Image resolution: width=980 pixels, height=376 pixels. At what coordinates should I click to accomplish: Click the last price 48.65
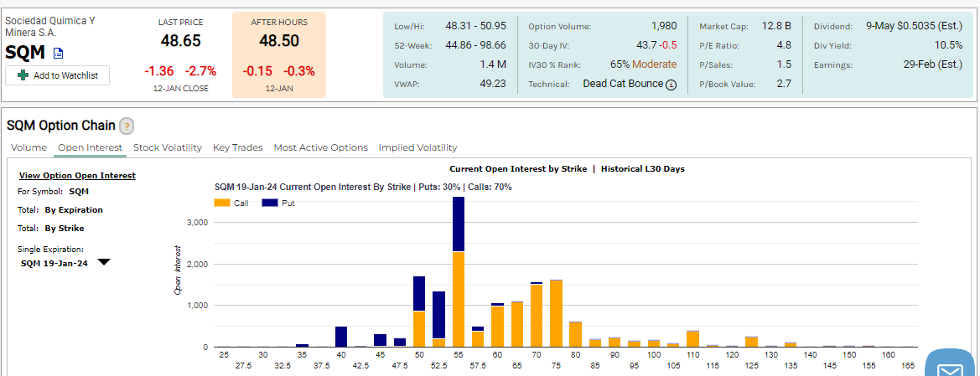point(180,41)
